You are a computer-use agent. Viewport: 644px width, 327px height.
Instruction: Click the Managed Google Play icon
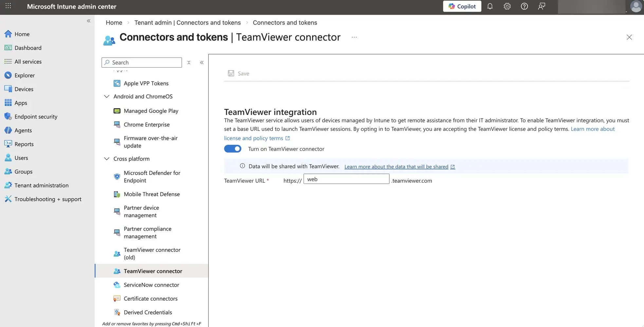(117, 111)
